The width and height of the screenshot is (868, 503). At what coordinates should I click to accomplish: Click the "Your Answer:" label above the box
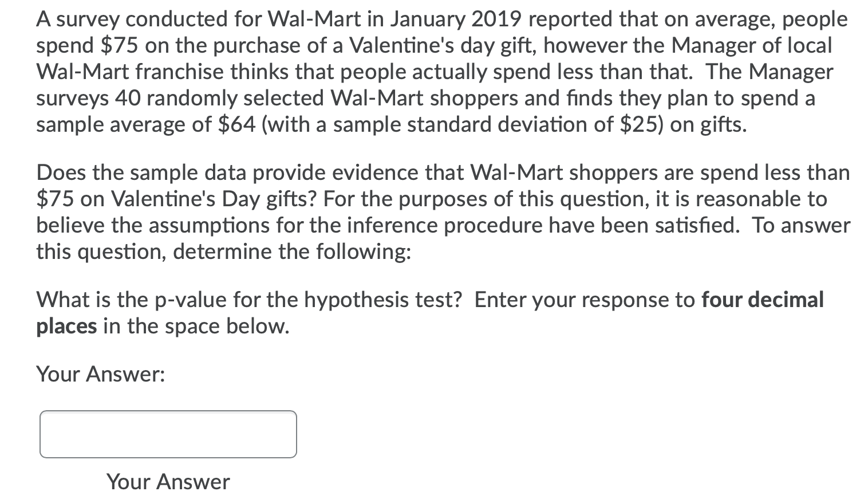[101, 374]
